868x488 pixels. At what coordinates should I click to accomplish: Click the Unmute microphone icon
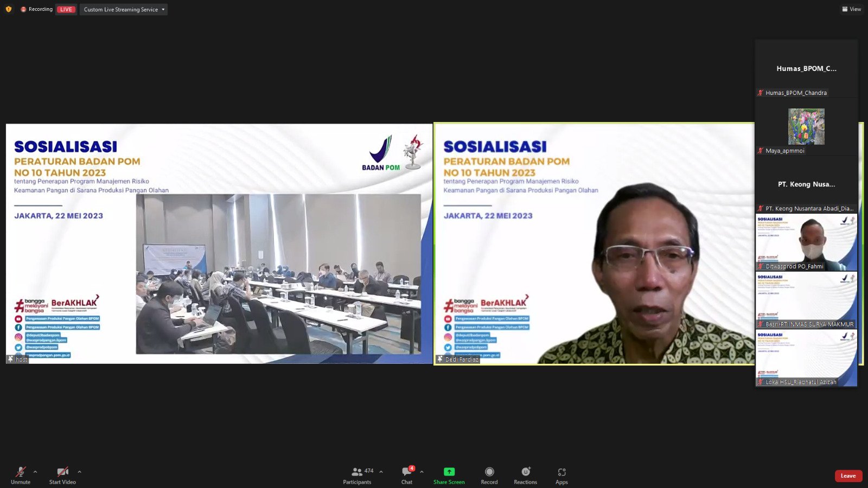pyautogui.click(x=21, y=472)
